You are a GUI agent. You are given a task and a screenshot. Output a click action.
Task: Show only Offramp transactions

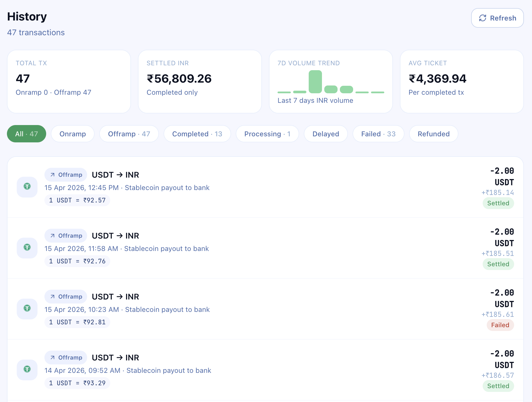(129, 134)
